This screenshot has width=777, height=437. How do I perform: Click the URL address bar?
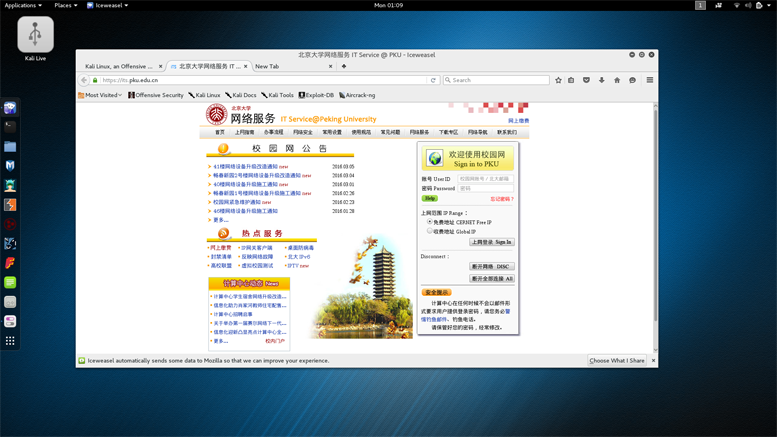coord(263,80)
